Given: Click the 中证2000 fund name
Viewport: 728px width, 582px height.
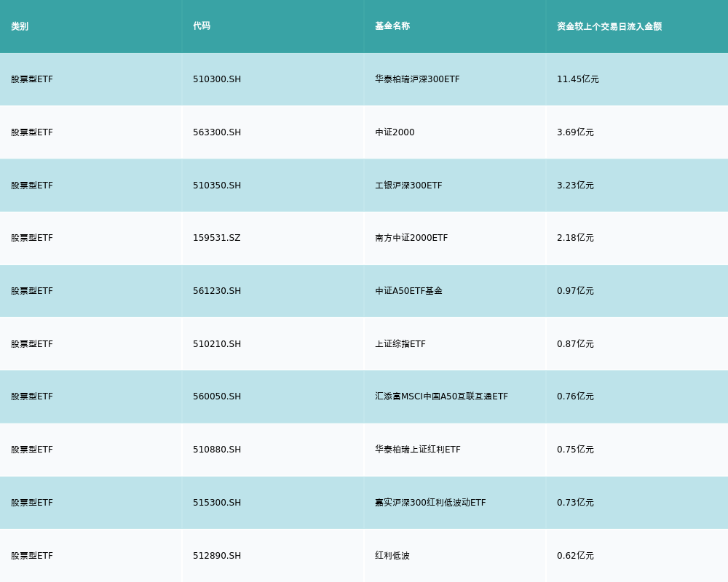Looking at the screenshot, I should click(x=395, y=132).
